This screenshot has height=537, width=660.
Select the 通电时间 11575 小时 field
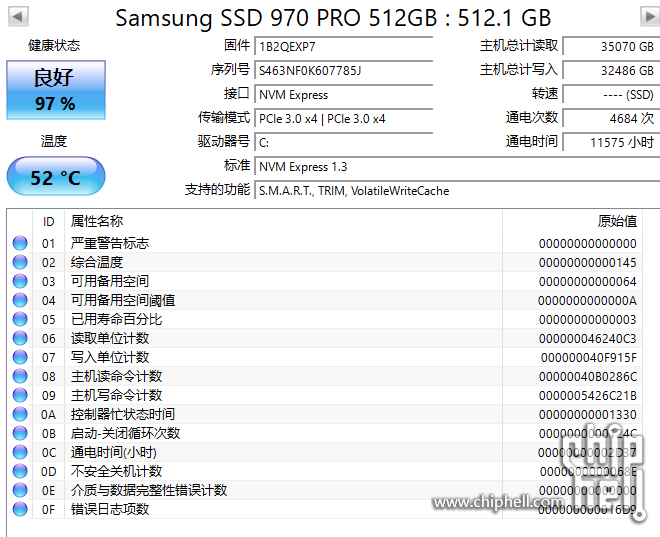611,142
